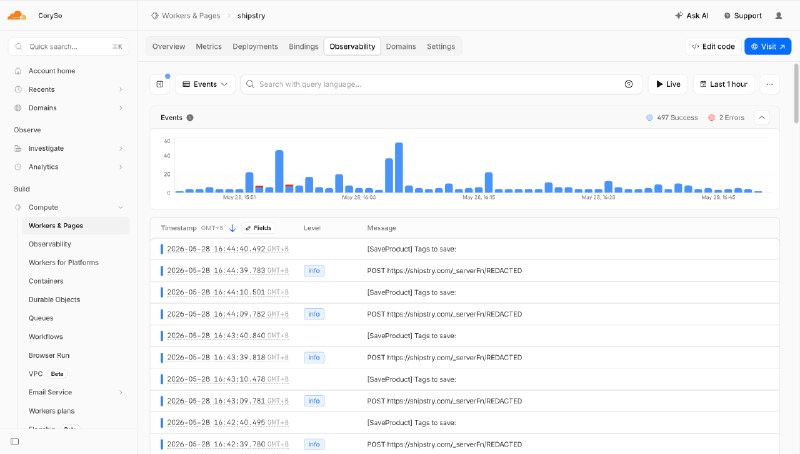Switch to the Settings tab
Viewport: 800px width, 454px height.
point(441,46)
